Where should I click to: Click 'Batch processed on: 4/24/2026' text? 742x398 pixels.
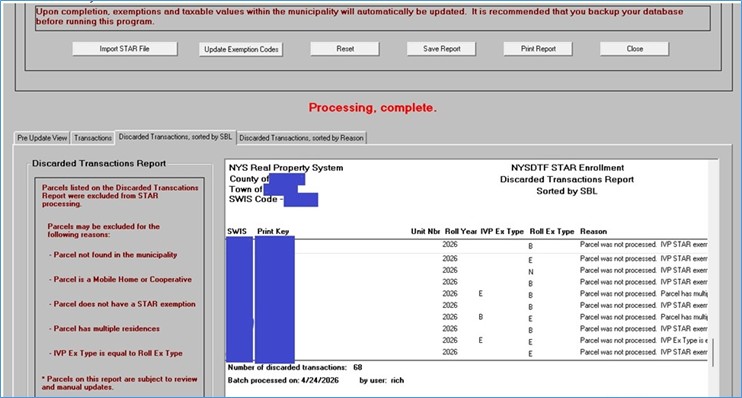[x=283, y=380]
